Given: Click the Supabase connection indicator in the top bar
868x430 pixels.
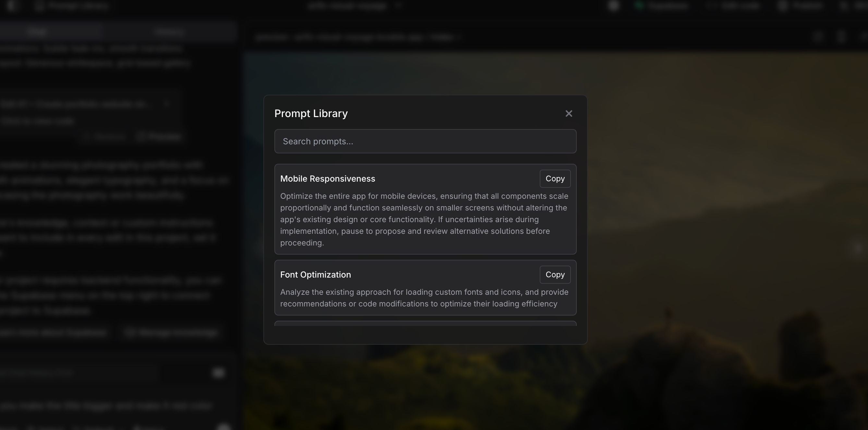Looking at the screenshot, I should point(660,6).
